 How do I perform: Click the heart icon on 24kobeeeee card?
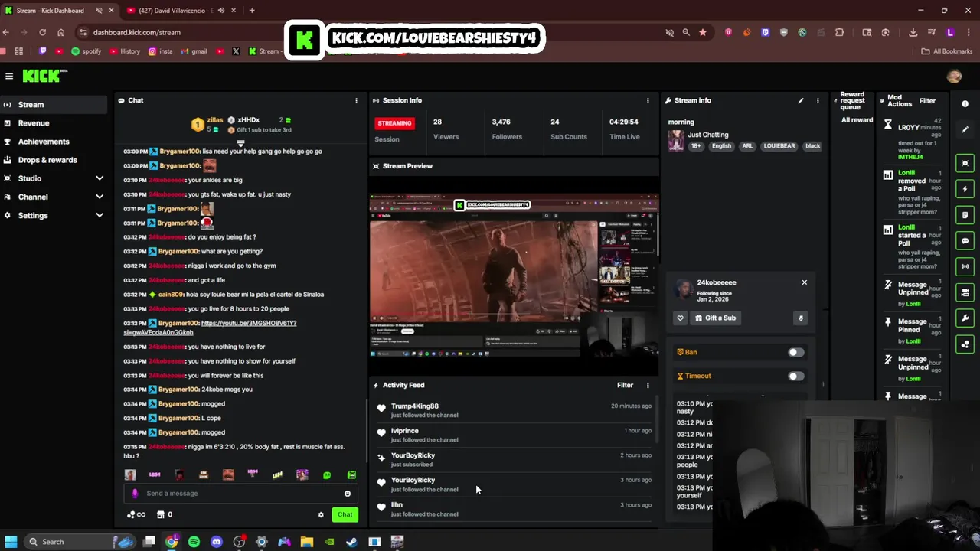[x=680, y=318]
